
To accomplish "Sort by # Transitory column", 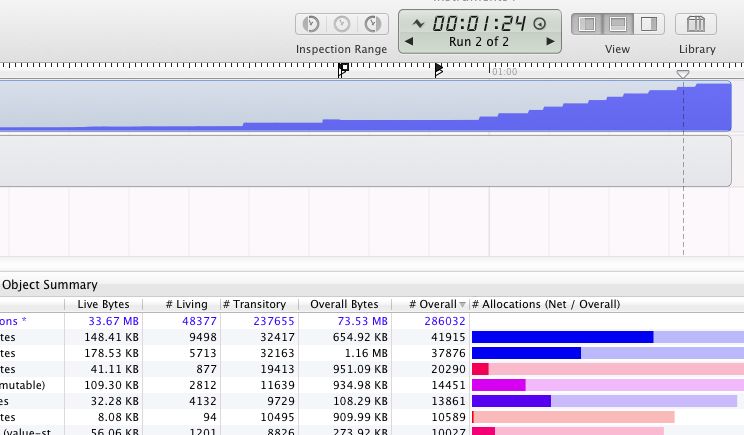I will pyautogui.click(x=260, y=304).
